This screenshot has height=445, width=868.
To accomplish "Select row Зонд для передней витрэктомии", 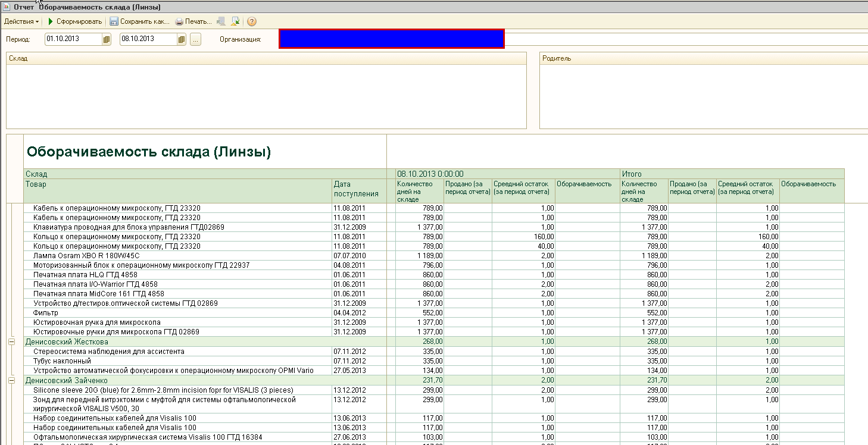I will 434,404.
